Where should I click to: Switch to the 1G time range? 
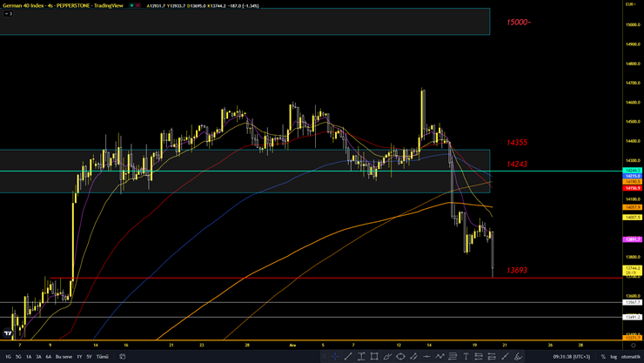pos(8,357)
